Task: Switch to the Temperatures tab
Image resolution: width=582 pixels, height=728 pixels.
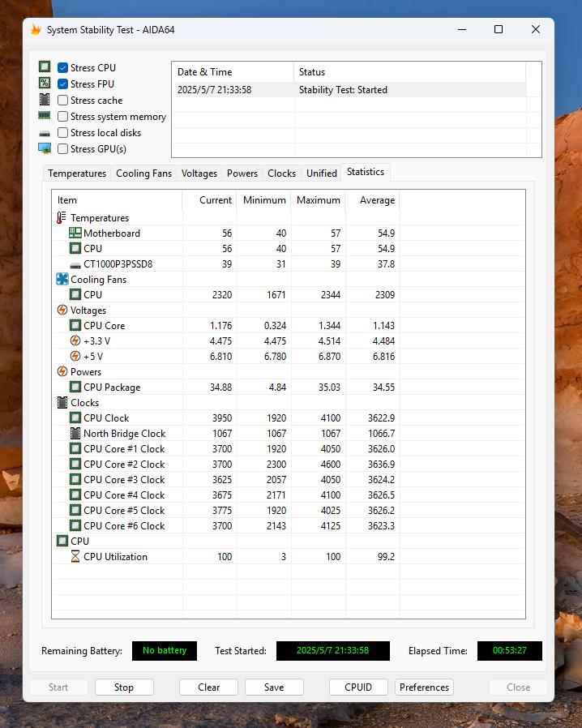Action: coord(77,173)
